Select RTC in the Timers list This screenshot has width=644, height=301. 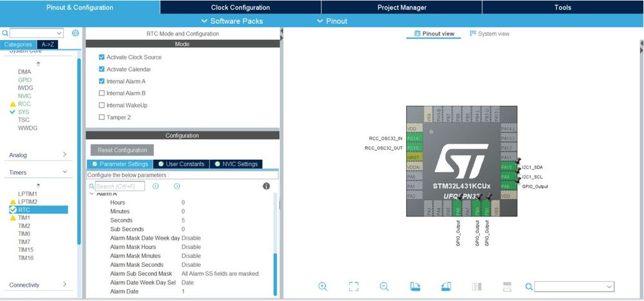point(39,210)
